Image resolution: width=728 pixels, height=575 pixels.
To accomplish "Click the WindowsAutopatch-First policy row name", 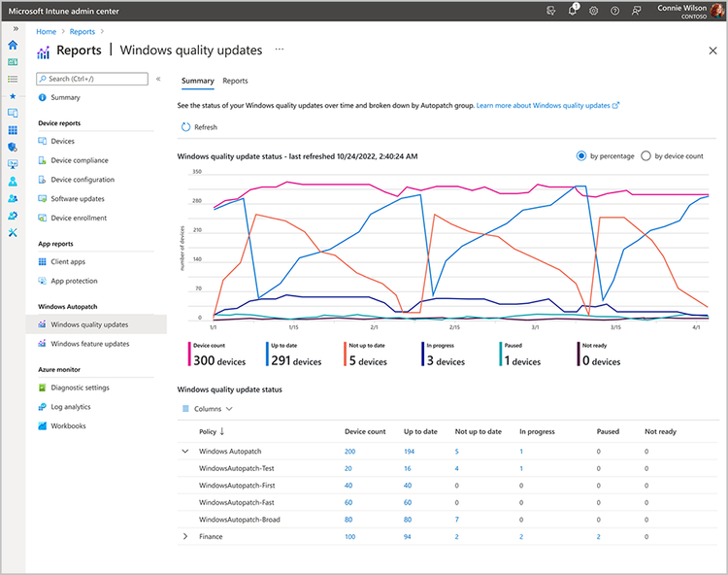I will coord(237,486).
